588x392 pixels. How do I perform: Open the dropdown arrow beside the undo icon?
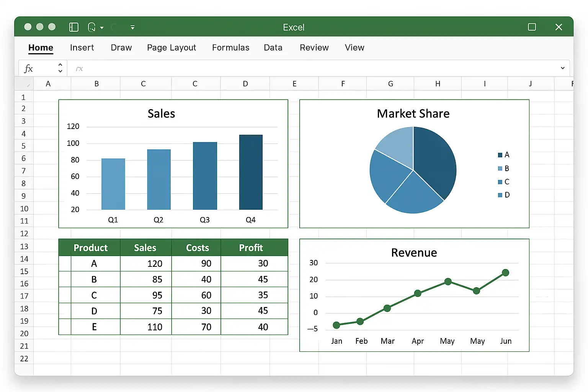click(x=102, y=28)
